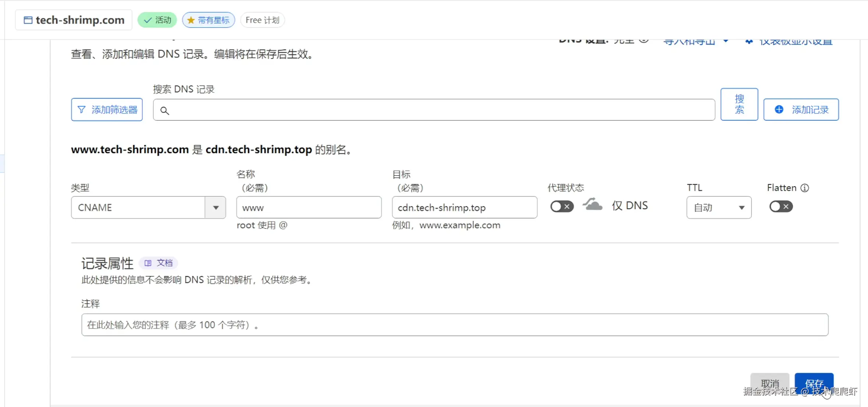The image size is (868, 407).
Task: Toggle the 代理状态 proxy switch
Action: click(562, 206)
